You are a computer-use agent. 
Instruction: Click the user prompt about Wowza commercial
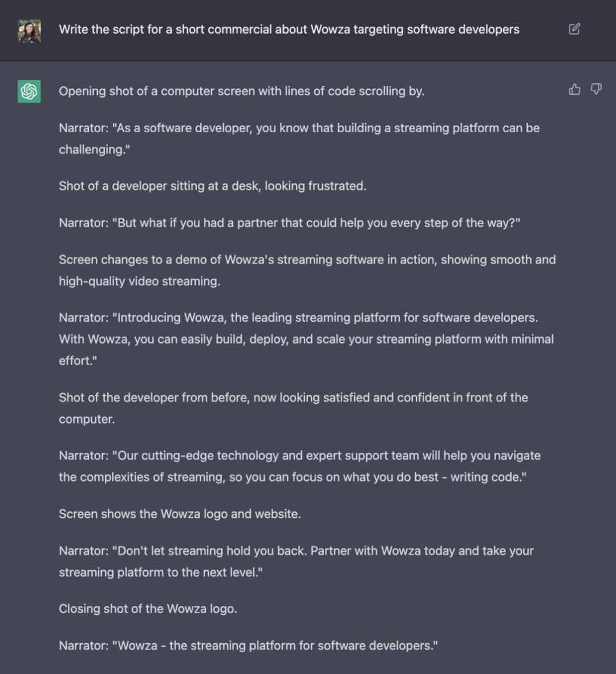point(289,30)
